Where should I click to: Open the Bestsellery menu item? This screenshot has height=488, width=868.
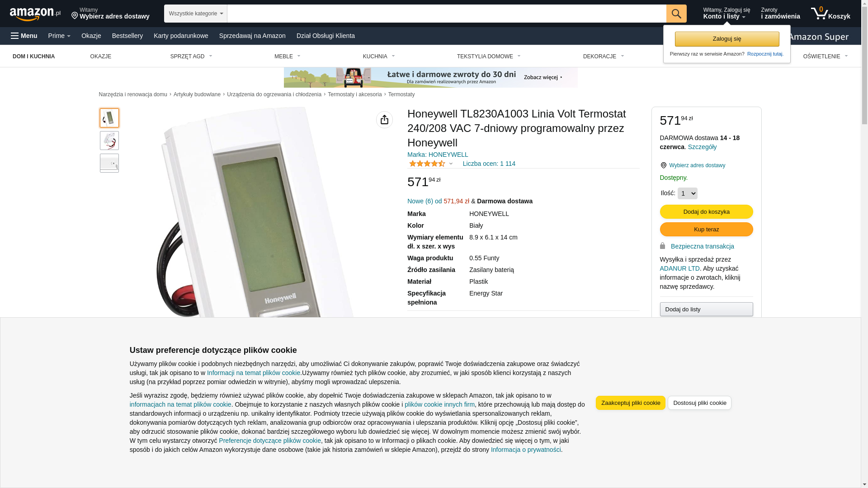(127, 36)
